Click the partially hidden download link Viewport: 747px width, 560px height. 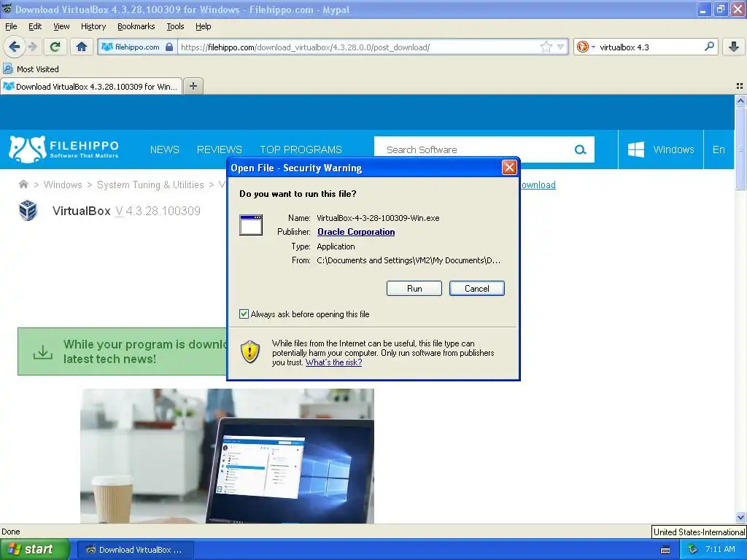(538, 184)
